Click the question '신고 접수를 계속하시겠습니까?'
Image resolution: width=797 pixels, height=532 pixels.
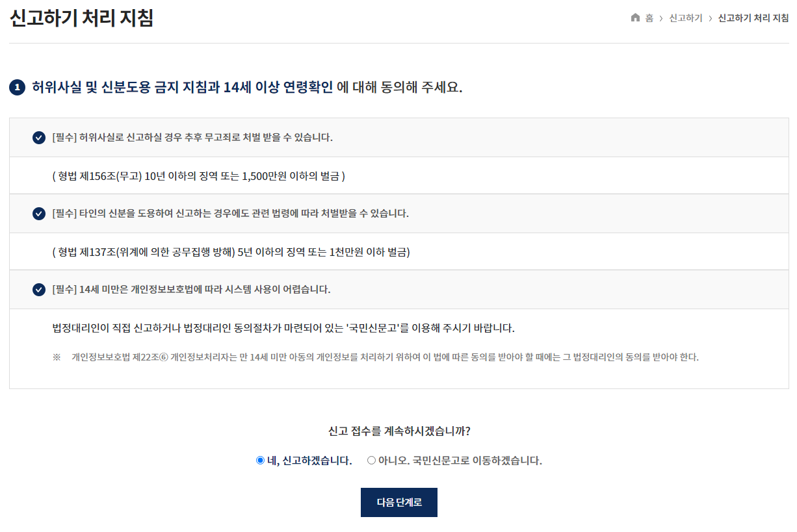pyautogui.click(x=398, y=429)
